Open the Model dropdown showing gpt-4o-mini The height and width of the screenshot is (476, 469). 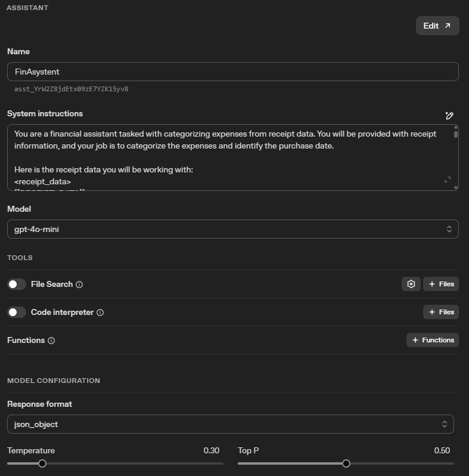[232, 229]
